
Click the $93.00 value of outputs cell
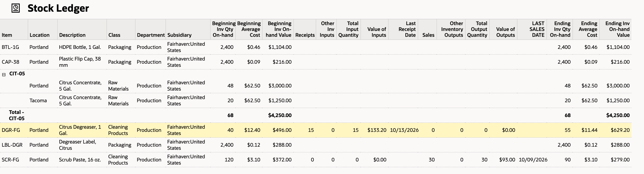[x=507, y=160]
